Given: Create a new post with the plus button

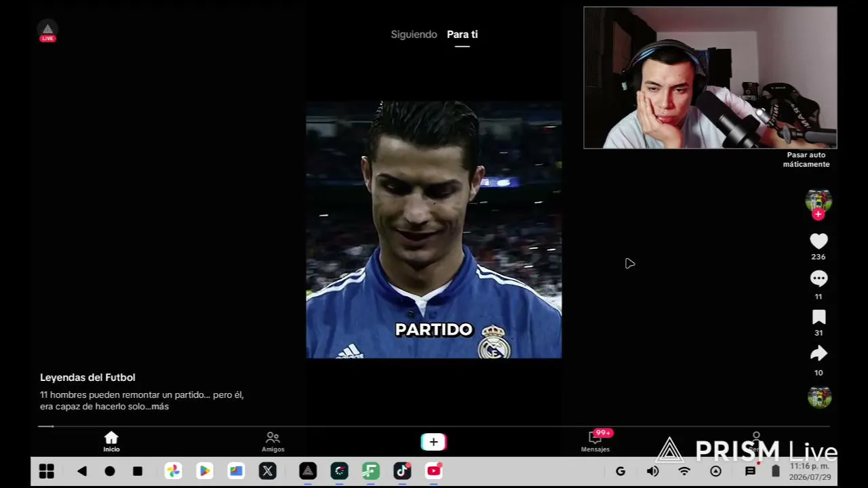Looking at the screenshot, I should point(433,442).
